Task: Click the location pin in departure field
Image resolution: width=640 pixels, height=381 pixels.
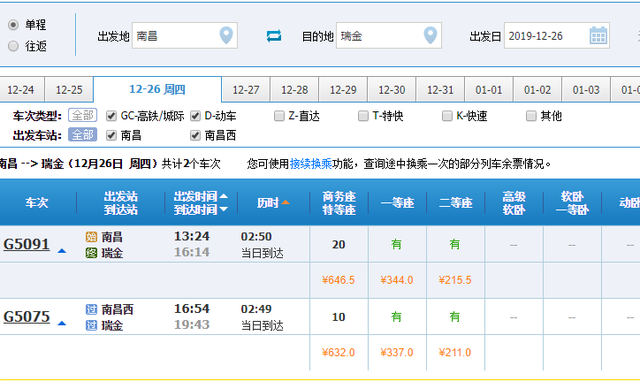Action: pyautogui.click(x=226, y=36)
